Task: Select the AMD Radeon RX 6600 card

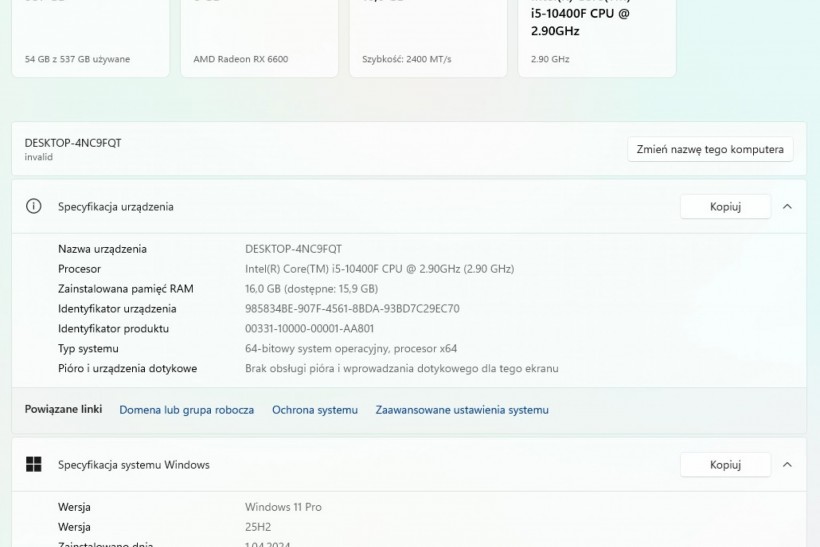Action: (x=259, y=40)
